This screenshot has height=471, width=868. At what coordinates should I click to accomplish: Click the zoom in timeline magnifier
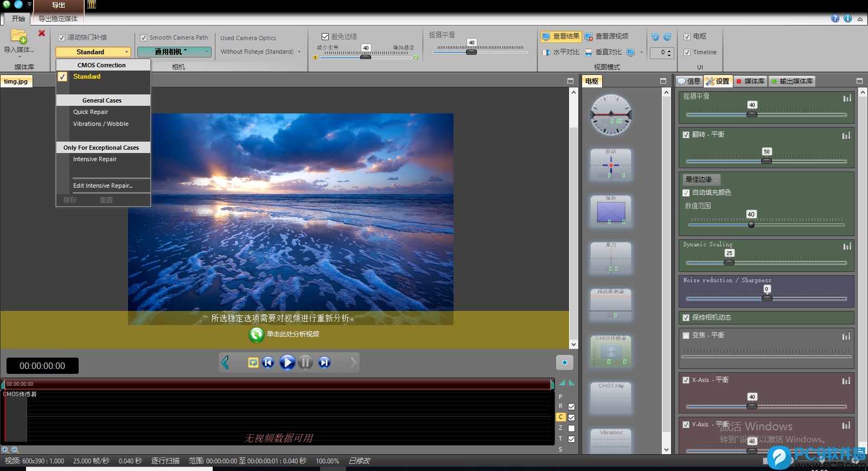(x=5, y=450)
